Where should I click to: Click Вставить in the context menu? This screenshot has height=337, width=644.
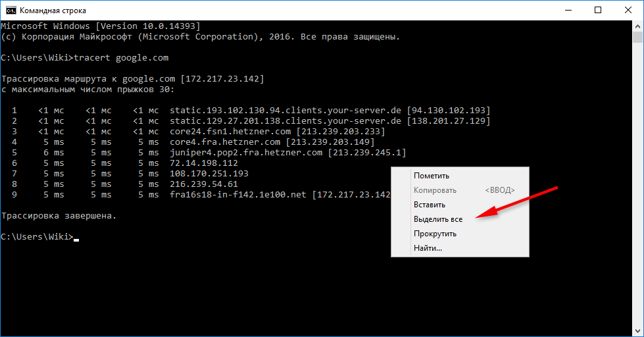pyautogui.click(x=430, y=205)
